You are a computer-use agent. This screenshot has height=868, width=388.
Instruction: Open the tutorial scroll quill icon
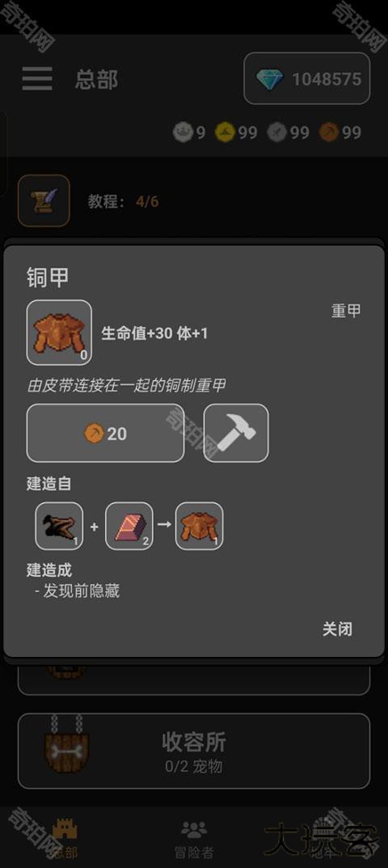pos(44,201)
